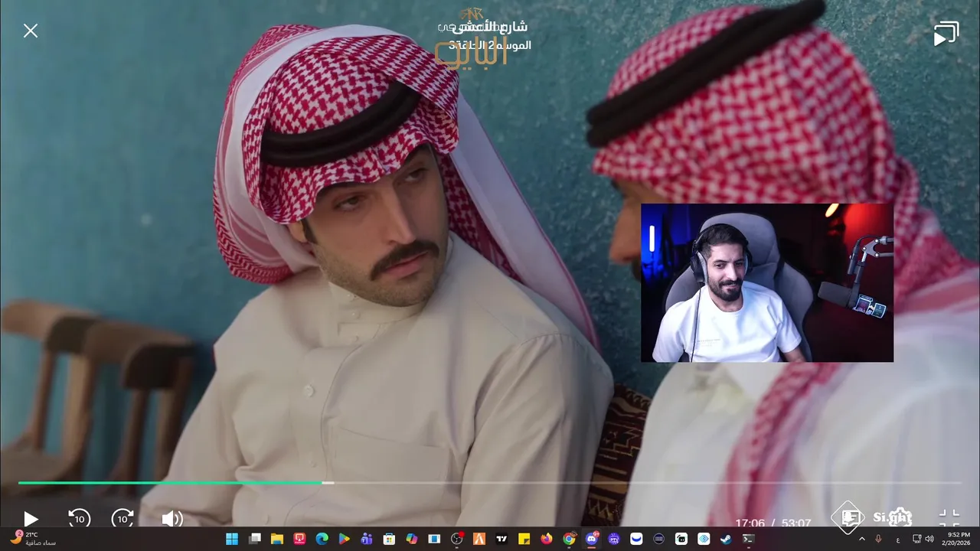
Task: Open Google Play Games taskbar icon
Action: pos(345,539)
